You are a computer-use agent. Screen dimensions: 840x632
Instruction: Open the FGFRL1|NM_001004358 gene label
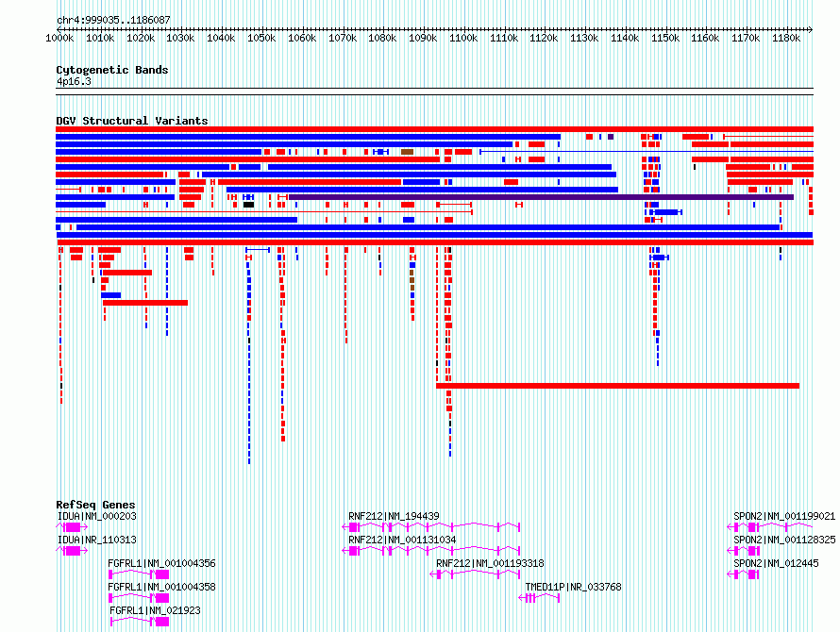point(161,587)
